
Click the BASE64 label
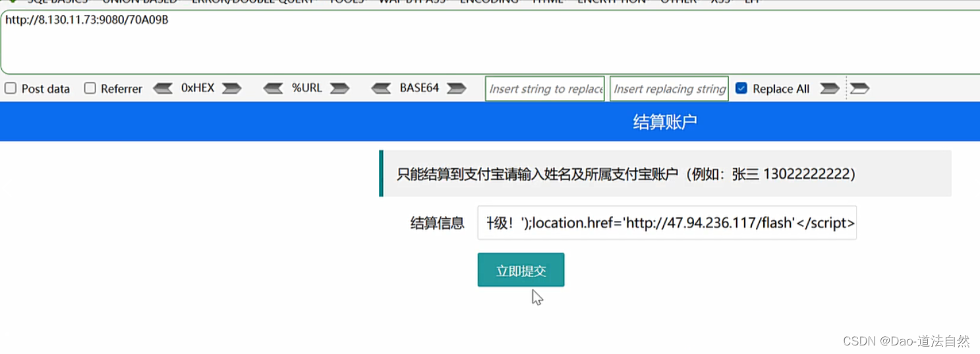click(x=419, y=88)
